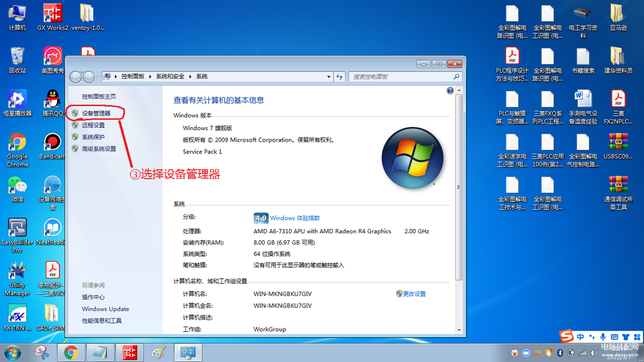Click Sogou input 中 language indicator
This screenshot has height=362, width=644.
coord(581,337)
